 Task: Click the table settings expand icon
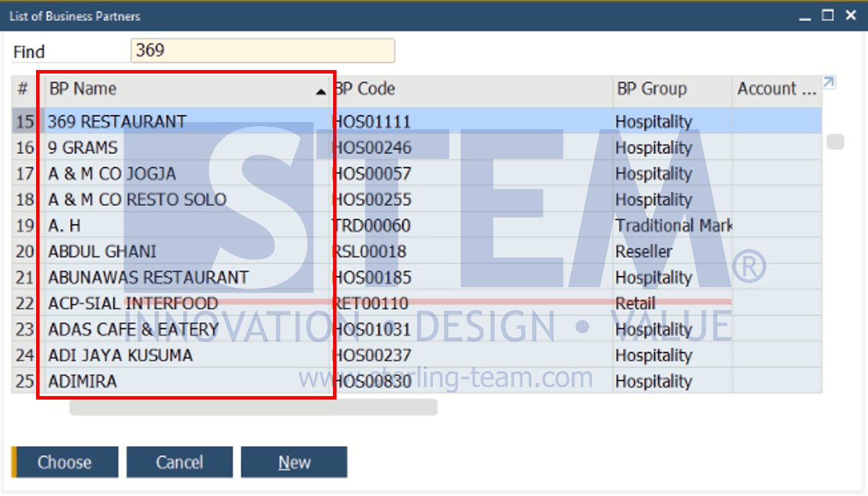[829, 83]
